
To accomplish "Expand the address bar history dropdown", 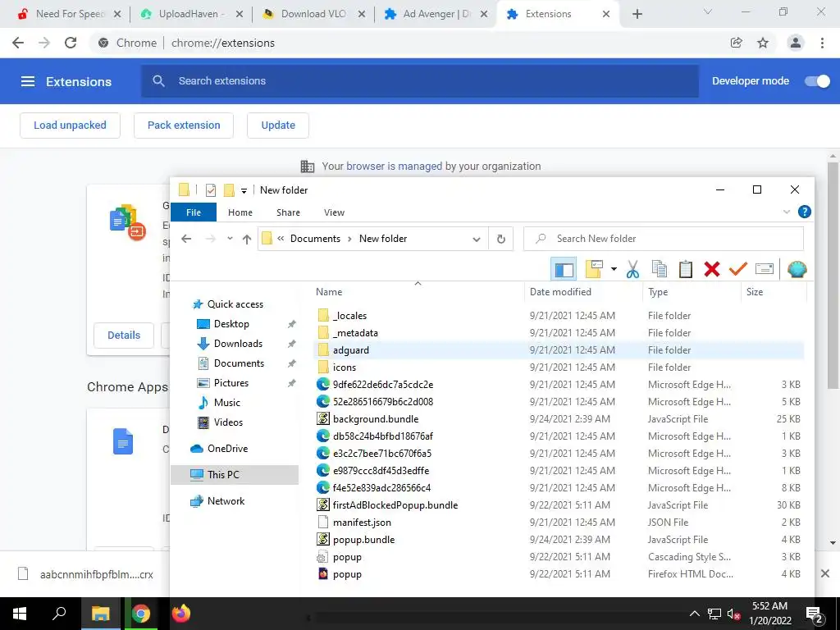I will pyautogui.click(x=477, y=239).
